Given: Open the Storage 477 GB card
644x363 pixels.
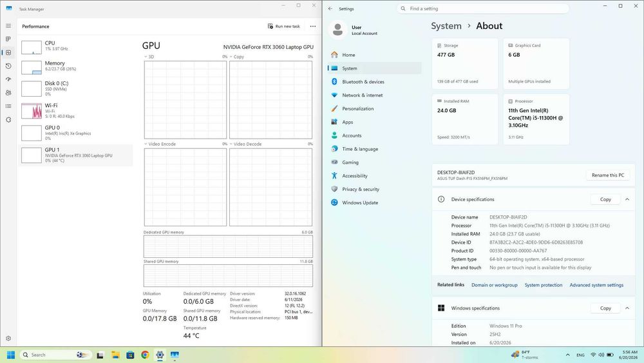Looking at the screenshot, I should [465, 63].
